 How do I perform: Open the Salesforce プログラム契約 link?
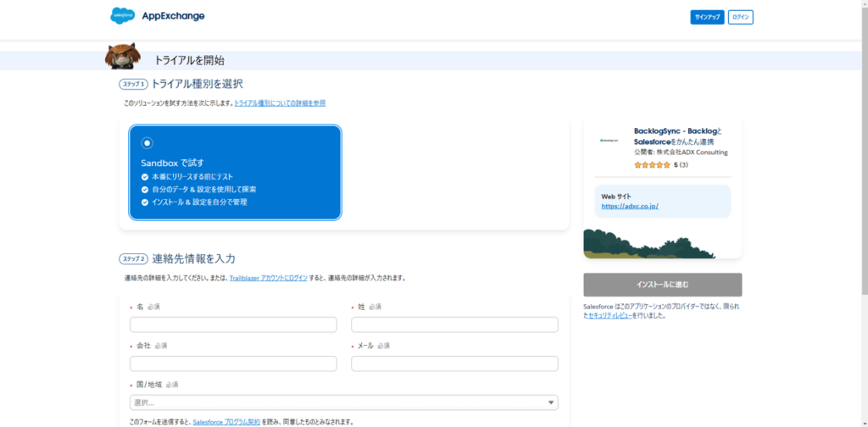tap(226, 421)
